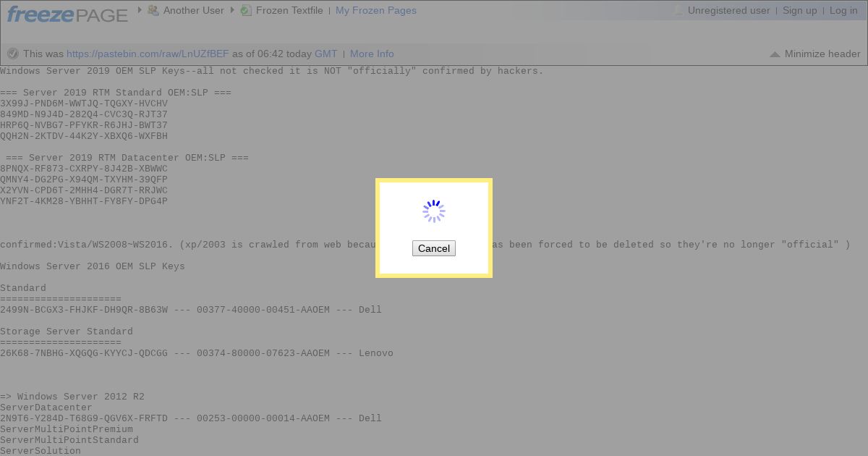Viewport: 868px width, 456px height.
Task: Click the key X2YVN-CPD6T-2MHH4-DGR7T-RRJWC
Action: [84, 190]
